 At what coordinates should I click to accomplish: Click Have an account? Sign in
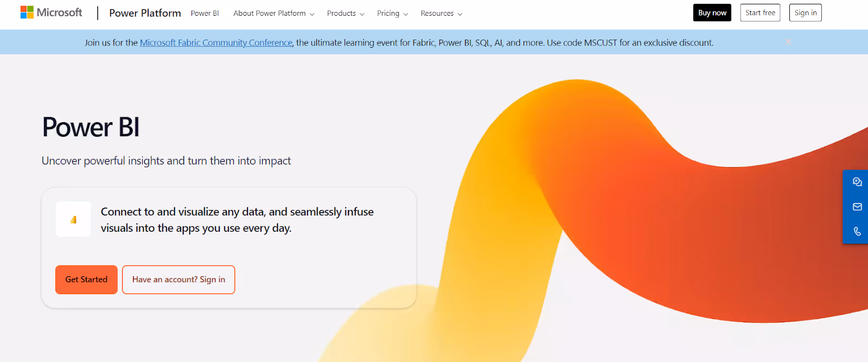click(x=178, y=280)
